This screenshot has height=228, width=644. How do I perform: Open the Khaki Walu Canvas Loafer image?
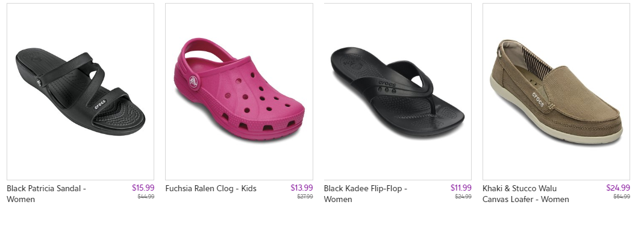[x=556, y=91]
